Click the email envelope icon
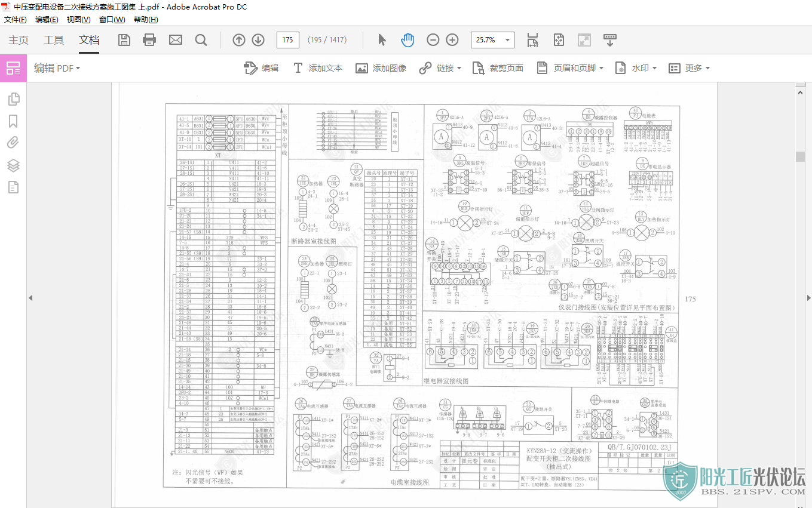Image resolution: width=812 pixels, height=508 pixels. [176, 40]
